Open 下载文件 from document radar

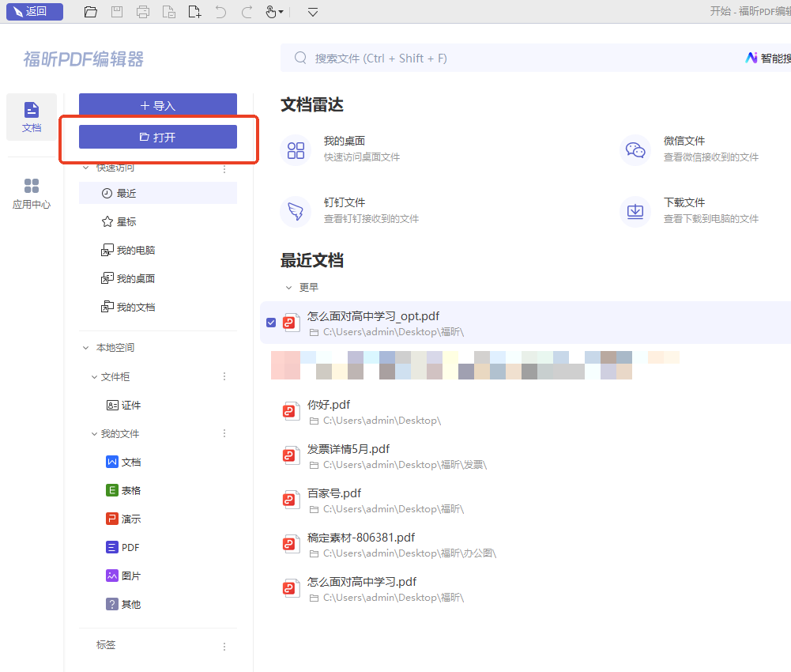(x=684, y=210)
